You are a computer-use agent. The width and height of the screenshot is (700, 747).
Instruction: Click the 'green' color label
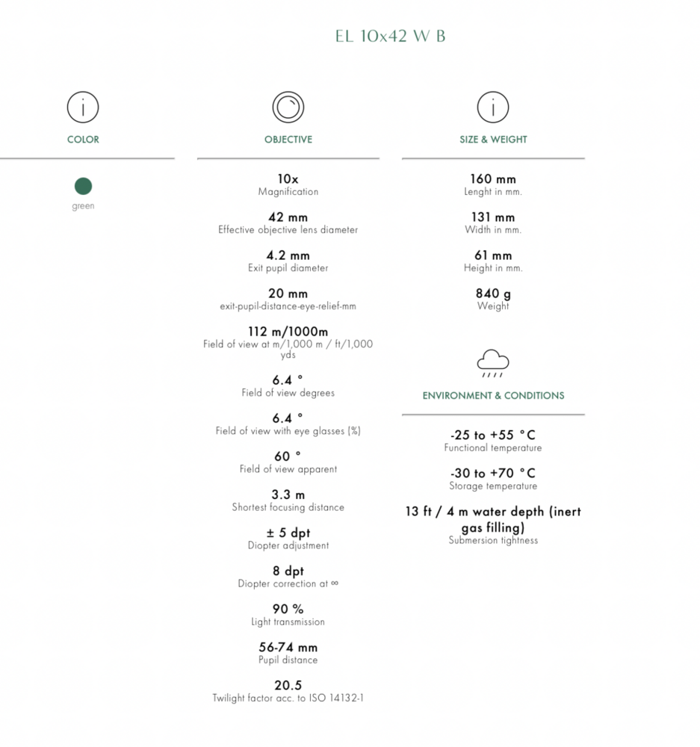[83, 206]
